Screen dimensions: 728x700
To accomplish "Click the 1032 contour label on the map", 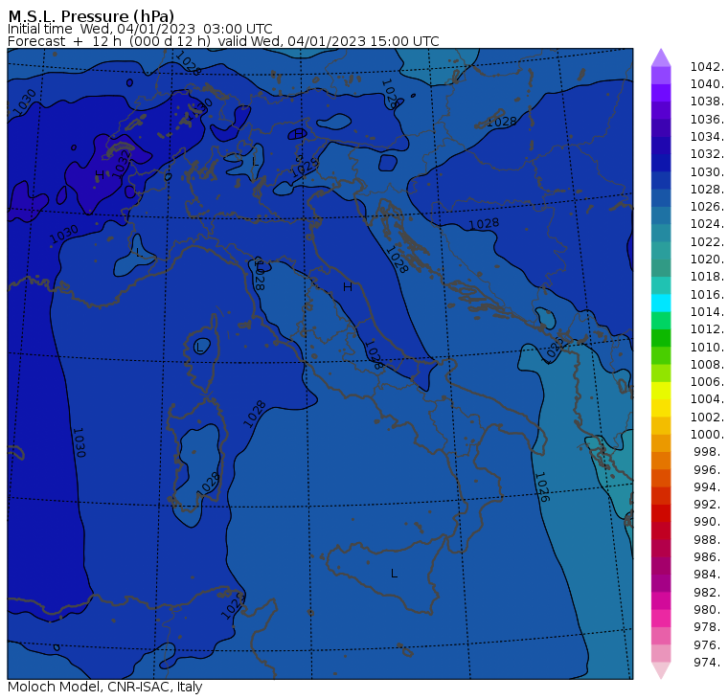I will pyautogui.click(x=121, y=164).
